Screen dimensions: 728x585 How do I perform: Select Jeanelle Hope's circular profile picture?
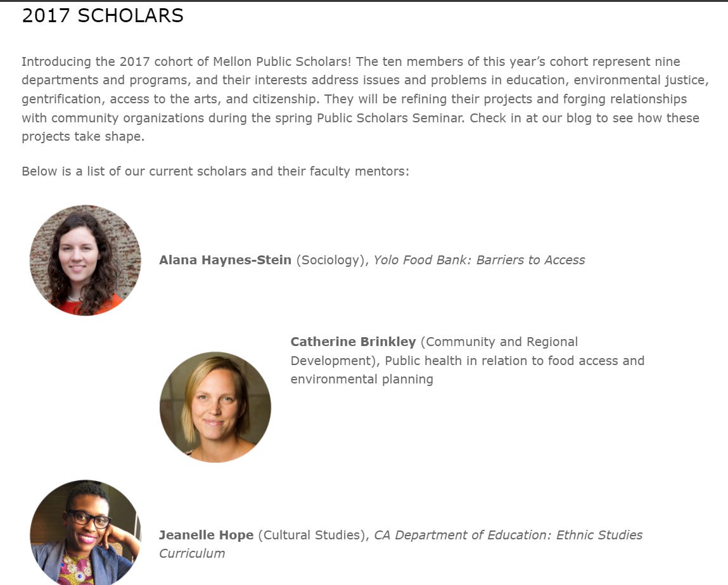pyautogui.click(x=86, y=533)
